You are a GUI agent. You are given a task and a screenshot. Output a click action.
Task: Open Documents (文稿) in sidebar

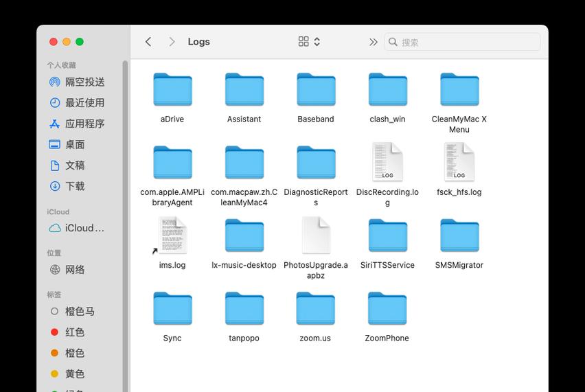[67, 165]
